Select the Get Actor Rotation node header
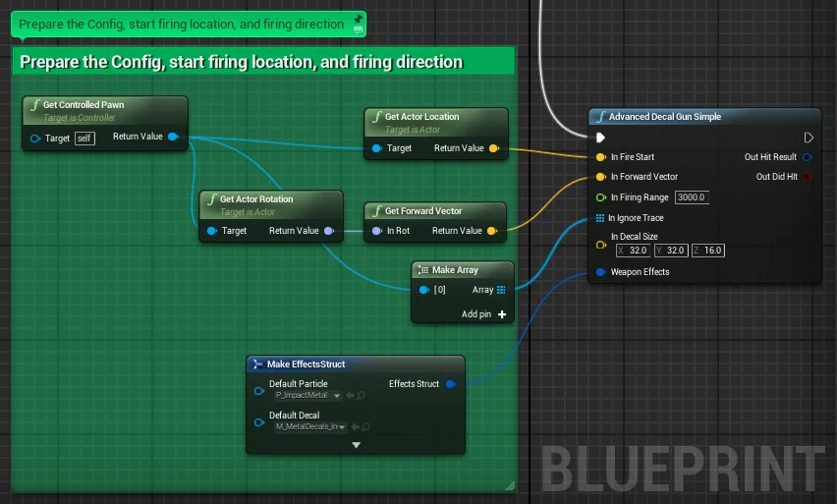The width and height of the screenshot is (837, 504). click(x=271, y=205)
